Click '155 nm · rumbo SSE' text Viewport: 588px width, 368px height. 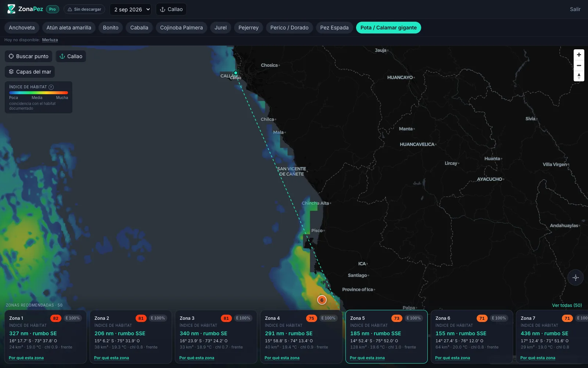coord(461,333)
